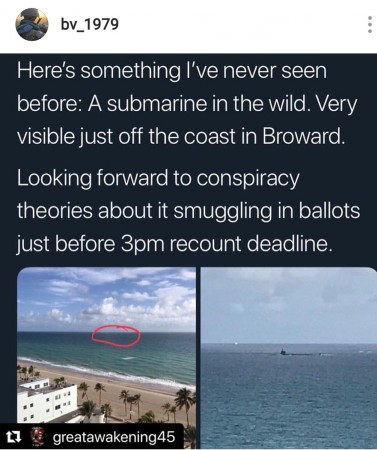Click the red circle drawn on horizon

(116, 337)
